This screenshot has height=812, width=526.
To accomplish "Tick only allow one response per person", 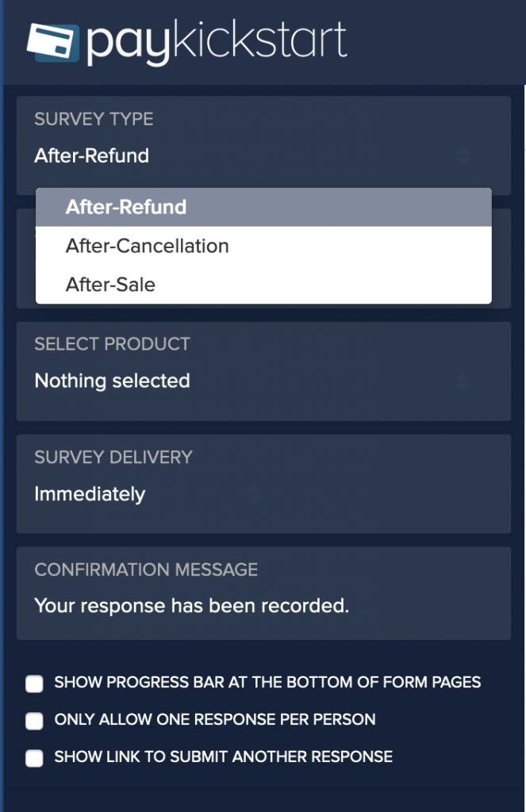I will 35,721.
